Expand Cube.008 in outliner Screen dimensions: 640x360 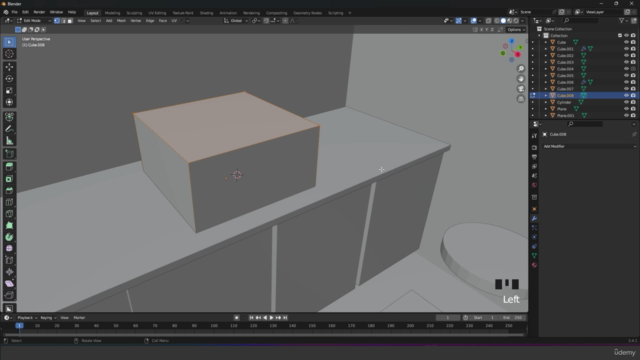coord(546,96)
